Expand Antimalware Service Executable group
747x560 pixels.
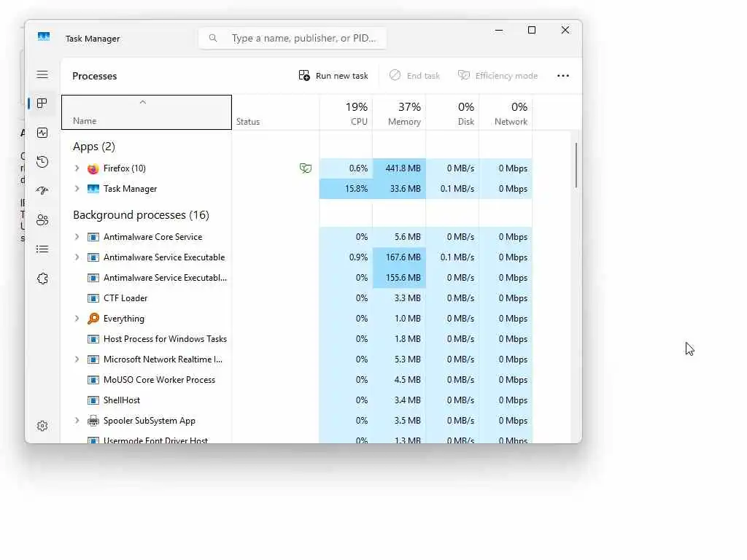click(x=77, y=257)
